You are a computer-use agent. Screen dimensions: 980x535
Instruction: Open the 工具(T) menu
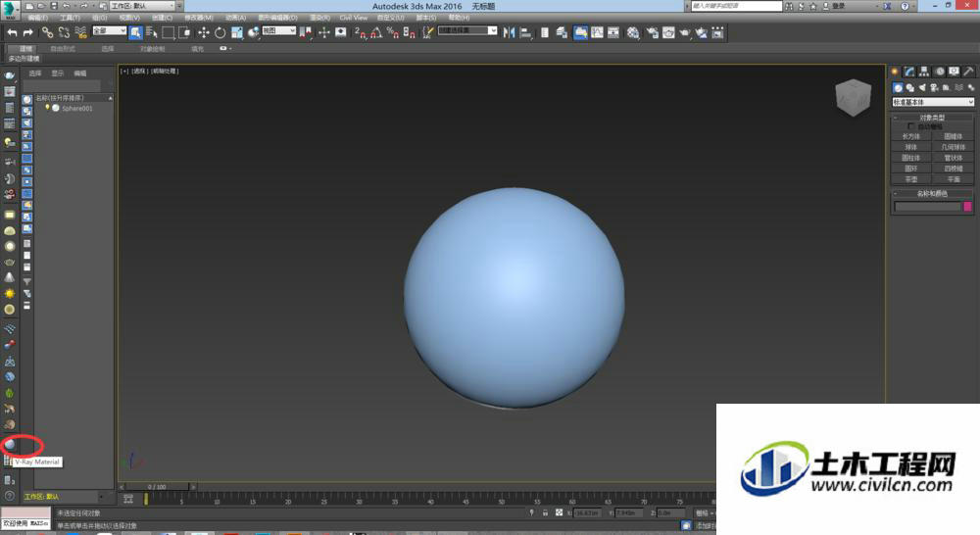click(70, 18)
